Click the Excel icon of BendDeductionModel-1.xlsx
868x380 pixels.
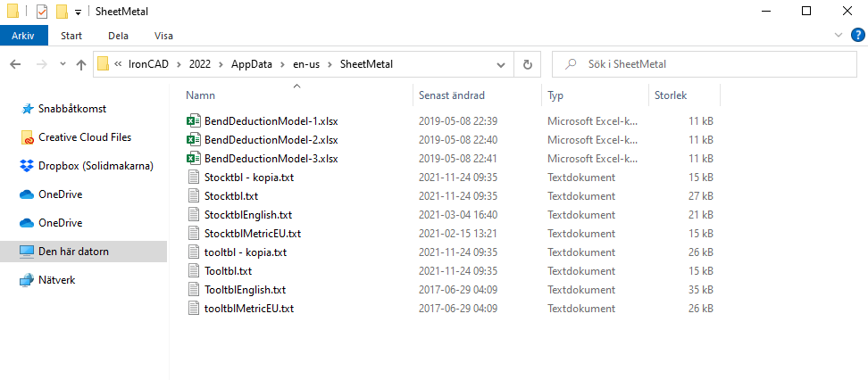pyautogui.click(x=193, y=121)
